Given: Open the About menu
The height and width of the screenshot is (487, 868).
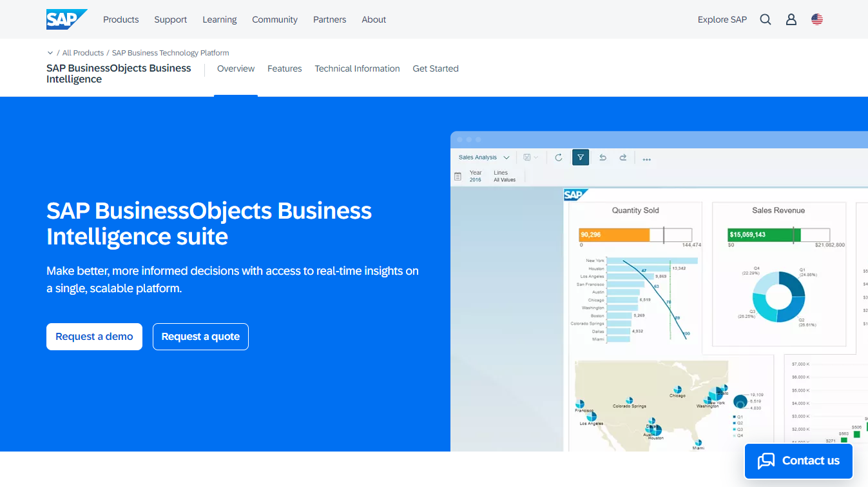Looking at the screenshot, I should pos(374,19).
